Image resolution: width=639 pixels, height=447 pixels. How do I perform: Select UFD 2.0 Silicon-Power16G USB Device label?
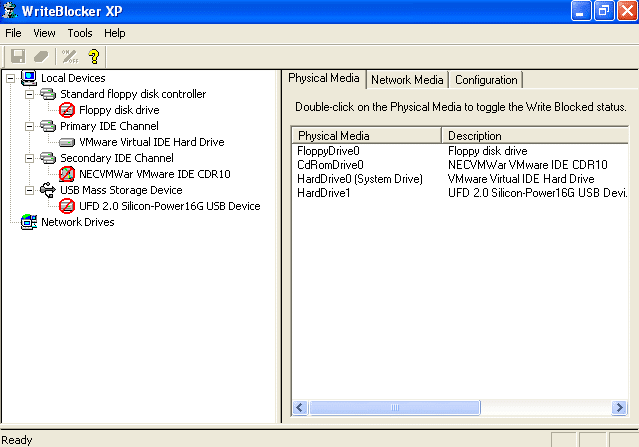(170, 206)
